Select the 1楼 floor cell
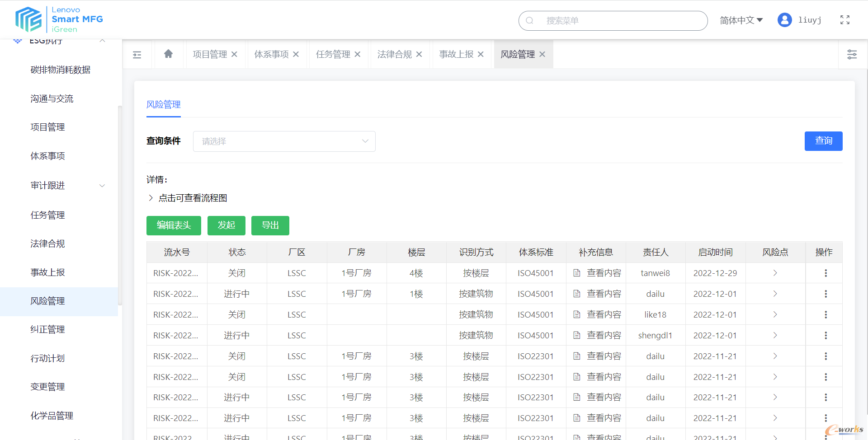 click(416, 294)
